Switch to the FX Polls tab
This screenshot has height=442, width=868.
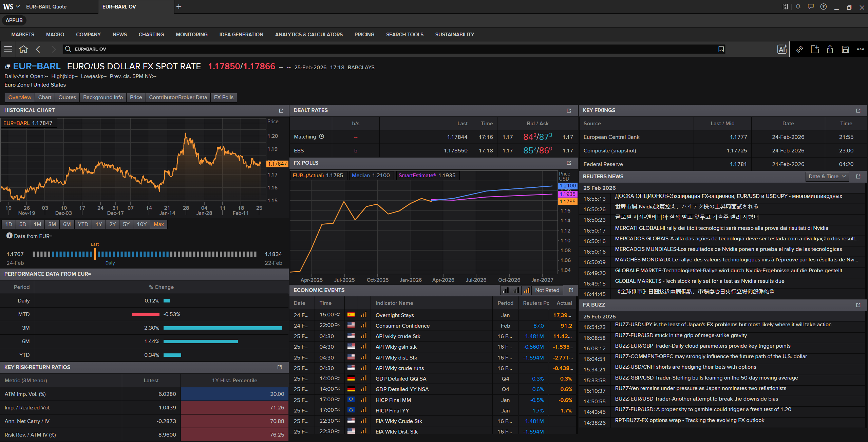click(x=224, y=97)
